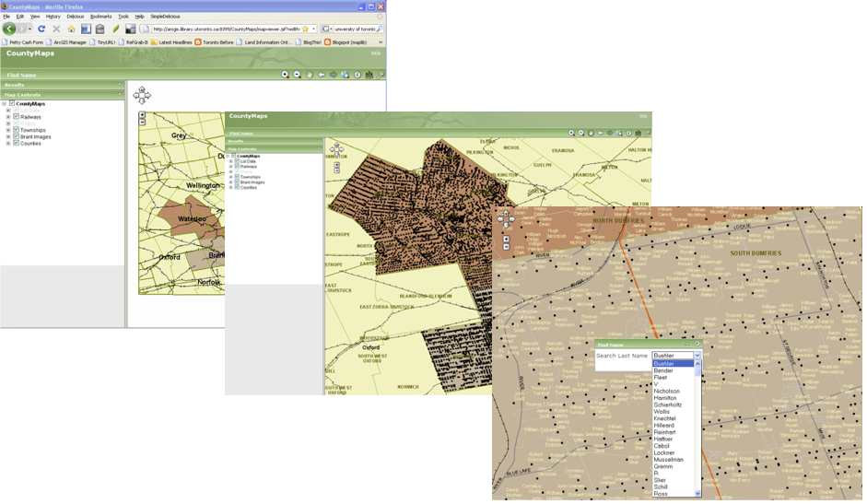Collapse Results panel in Firefox window
This screenshot has width=867, height=504.
pyautogui.click(x=120, y=85)
